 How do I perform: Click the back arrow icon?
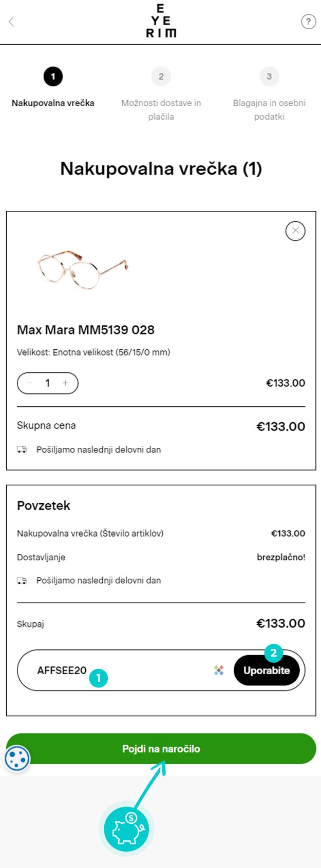(x=11, y=22)
